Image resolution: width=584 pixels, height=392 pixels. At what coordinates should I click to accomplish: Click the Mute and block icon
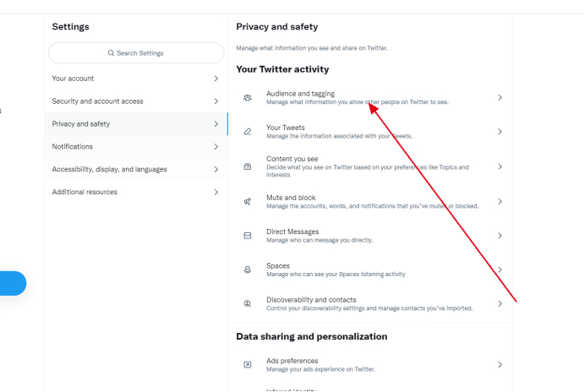tap(248, 202)
